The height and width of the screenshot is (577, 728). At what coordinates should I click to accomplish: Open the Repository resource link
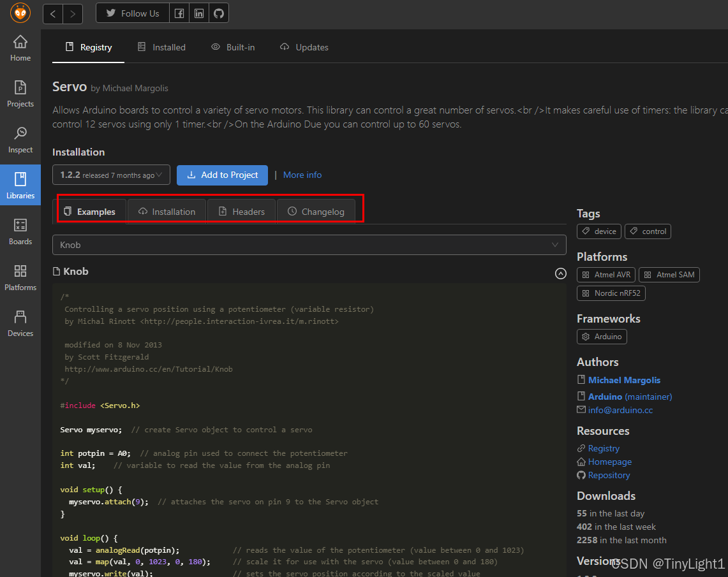[x=609, y=475]
